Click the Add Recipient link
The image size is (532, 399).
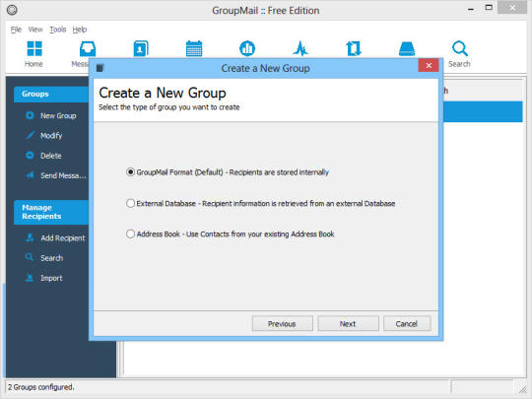pos(63,238)
